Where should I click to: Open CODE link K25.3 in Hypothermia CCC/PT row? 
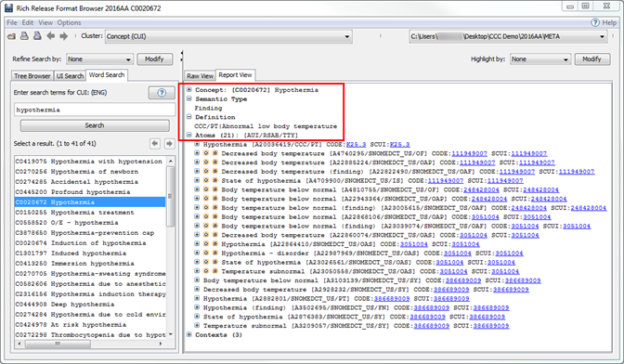point(357,145)
